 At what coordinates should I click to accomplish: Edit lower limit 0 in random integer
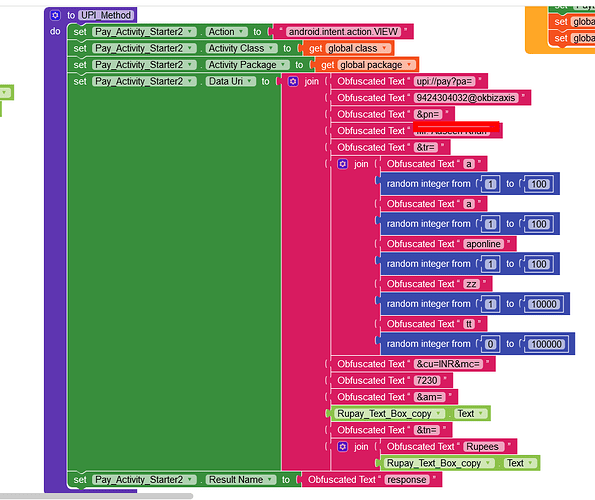490,344
